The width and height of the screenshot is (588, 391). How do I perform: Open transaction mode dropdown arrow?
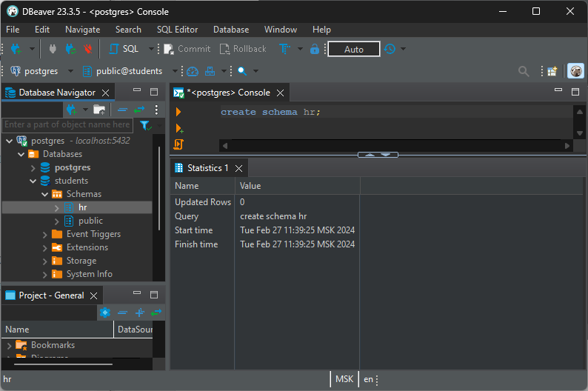pyautogui.click(x=300, y=49)
